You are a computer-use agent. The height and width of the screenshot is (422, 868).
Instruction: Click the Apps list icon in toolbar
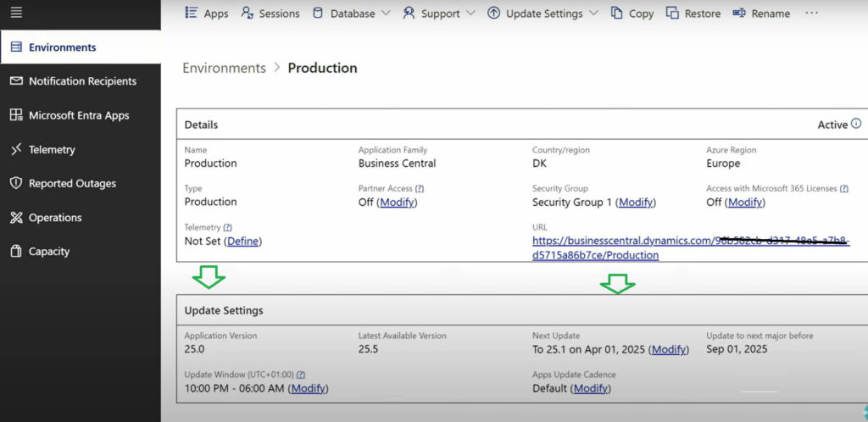(191, 14)
